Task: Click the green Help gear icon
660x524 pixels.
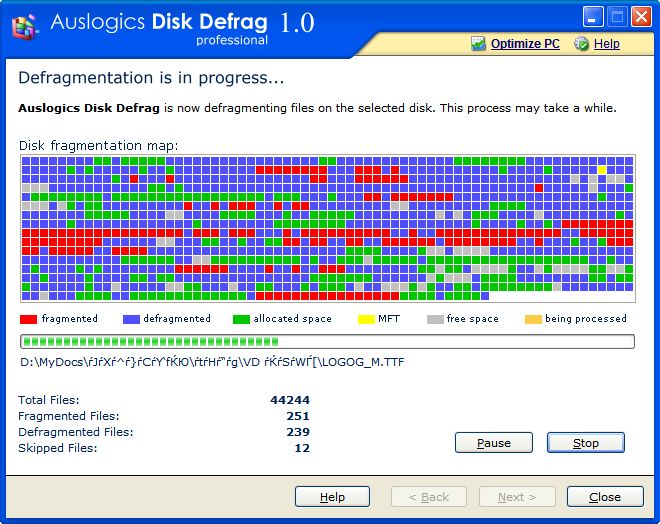Action: [582, 43]
